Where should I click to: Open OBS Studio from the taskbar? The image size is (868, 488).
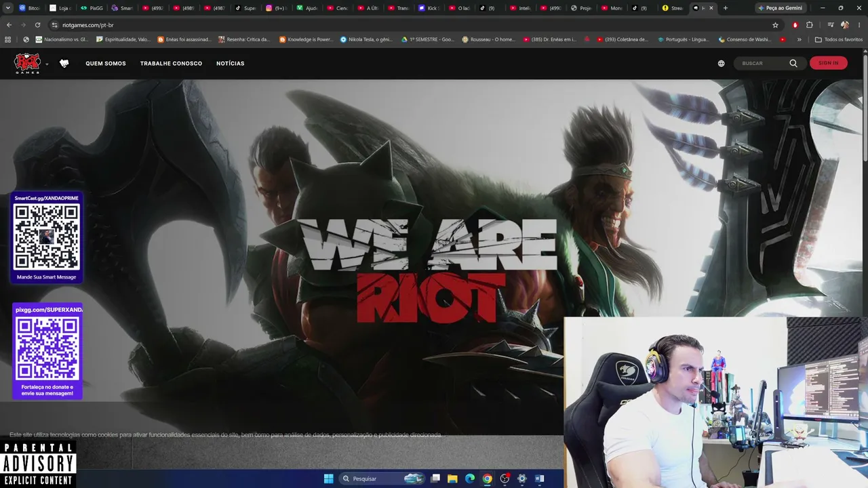[x=505, y=479]
